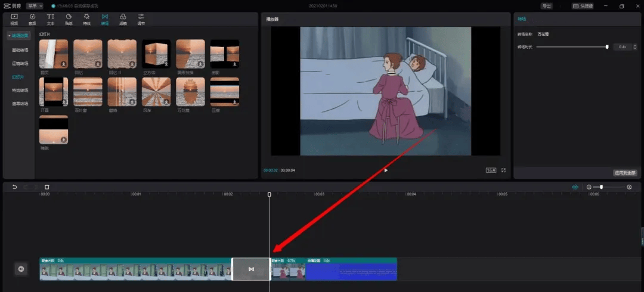
Task: Select the 转场 (Transitions) tab
Action: point(105,19)
